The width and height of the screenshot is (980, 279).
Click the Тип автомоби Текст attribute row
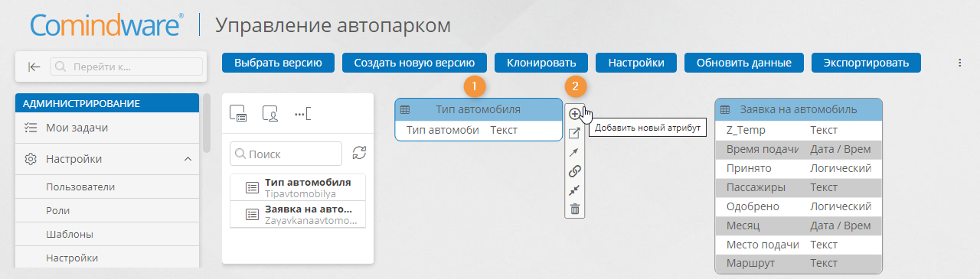[x=479, y=130]
